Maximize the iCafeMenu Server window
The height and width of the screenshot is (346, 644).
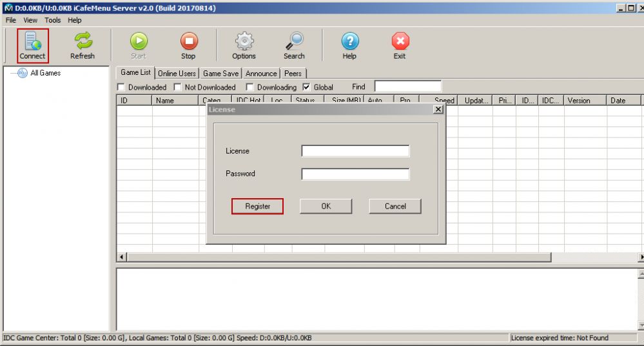point(631,8)
